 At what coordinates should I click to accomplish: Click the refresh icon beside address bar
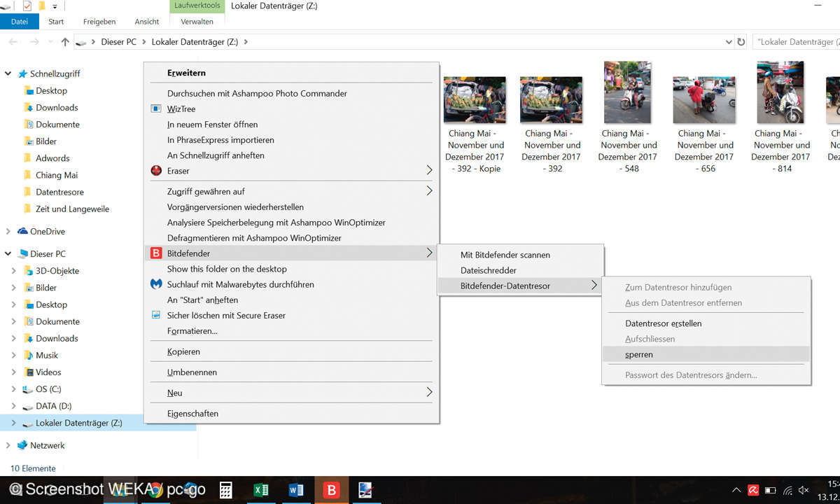[741, 42]
